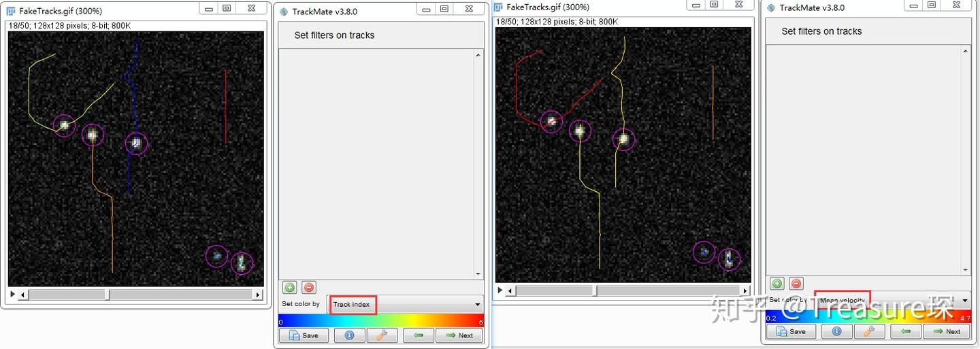The height and width of the screenshot is (349, 980).
Task: Click the info icon button in left TrackMate
Action: [x=348, y=335]
